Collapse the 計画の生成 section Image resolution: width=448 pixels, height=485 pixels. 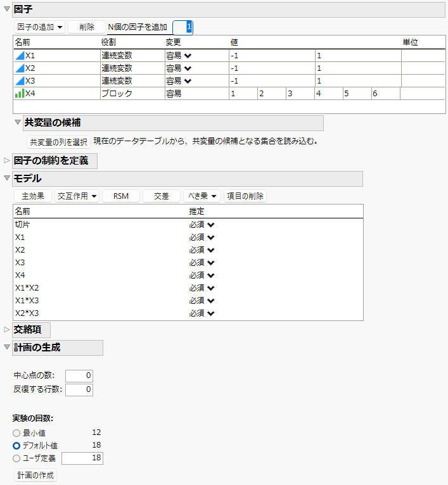(7, 347)
